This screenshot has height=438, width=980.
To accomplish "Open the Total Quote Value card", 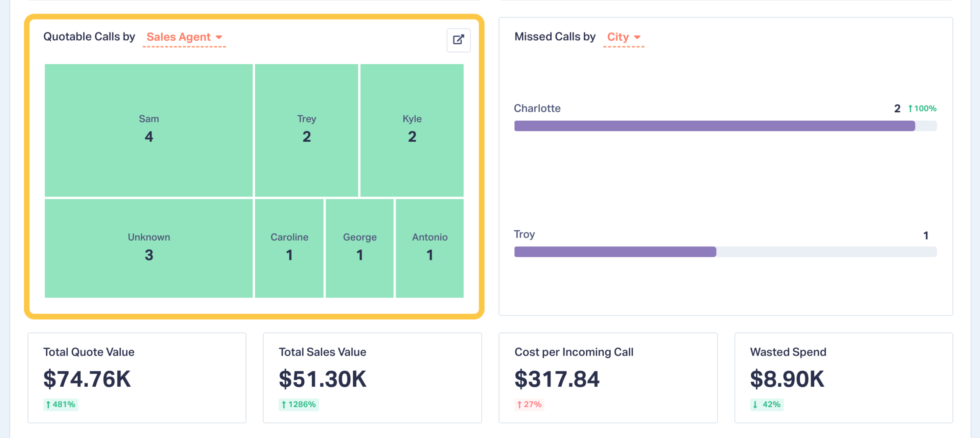I will point(137,377).
